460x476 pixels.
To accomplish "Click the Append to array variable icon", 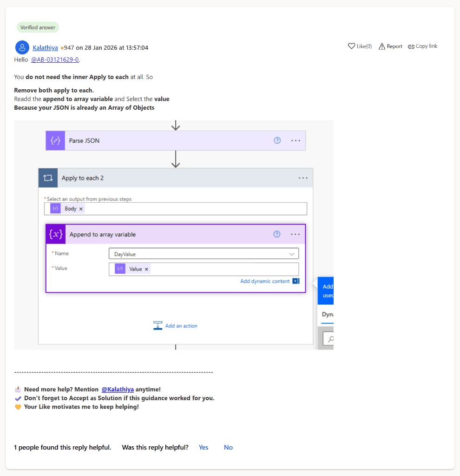I will coord(56,234).
